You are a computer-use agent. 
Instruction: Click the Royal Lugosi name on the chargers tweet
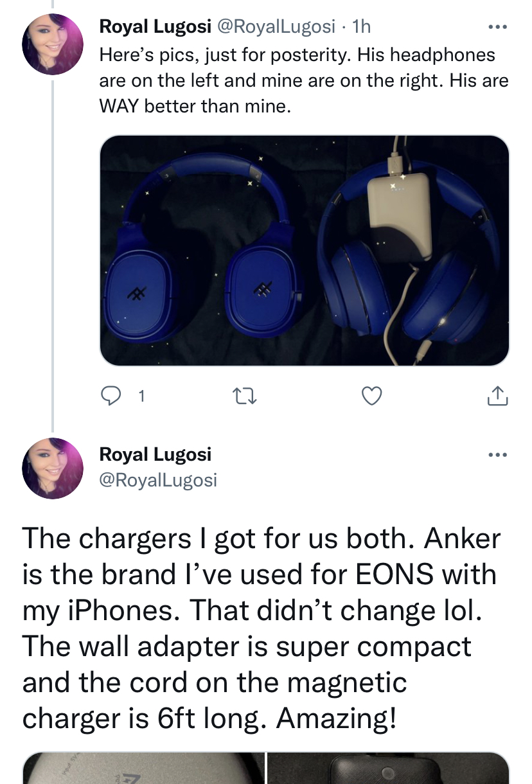[x=155, y=454]
